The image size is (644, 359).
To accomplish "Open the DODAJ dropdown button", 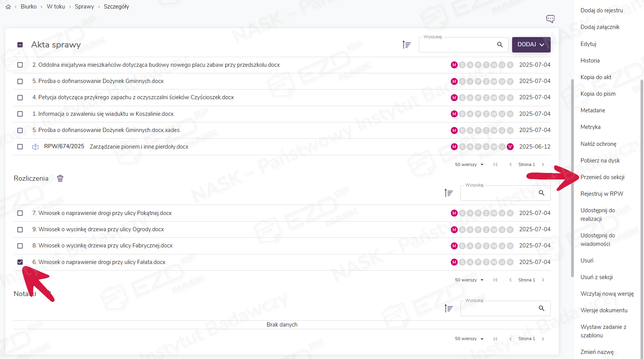I will [531, 45].
